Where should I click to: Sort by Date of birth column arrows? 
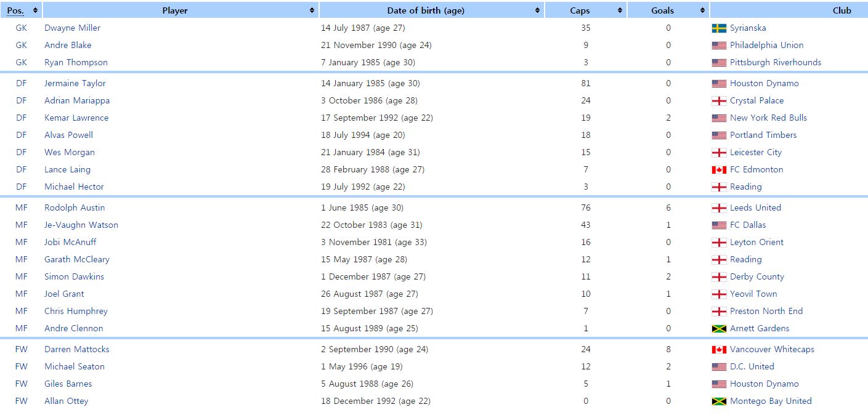pyautogui.click(x=538, y=10)
